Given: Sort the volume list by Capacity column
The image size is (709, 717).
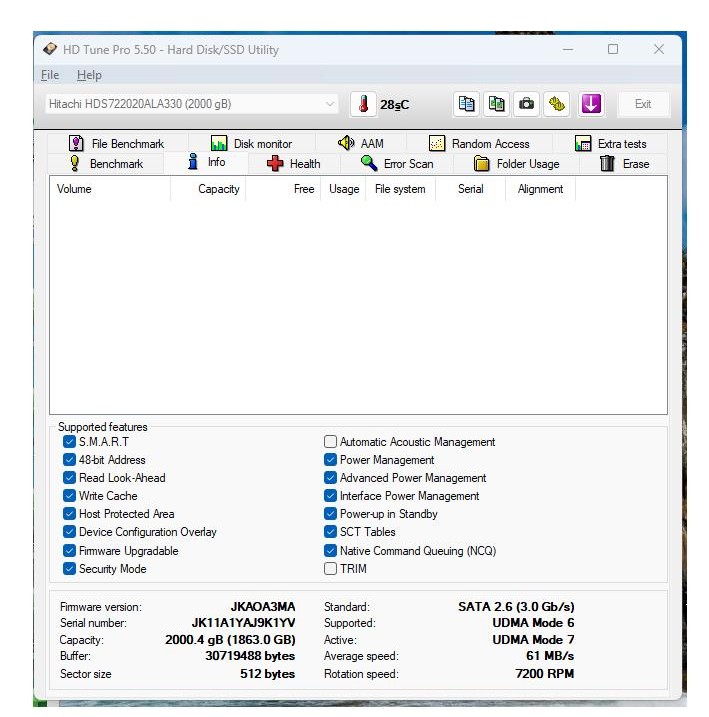Looking at the screenshot, I should point(218,189).
